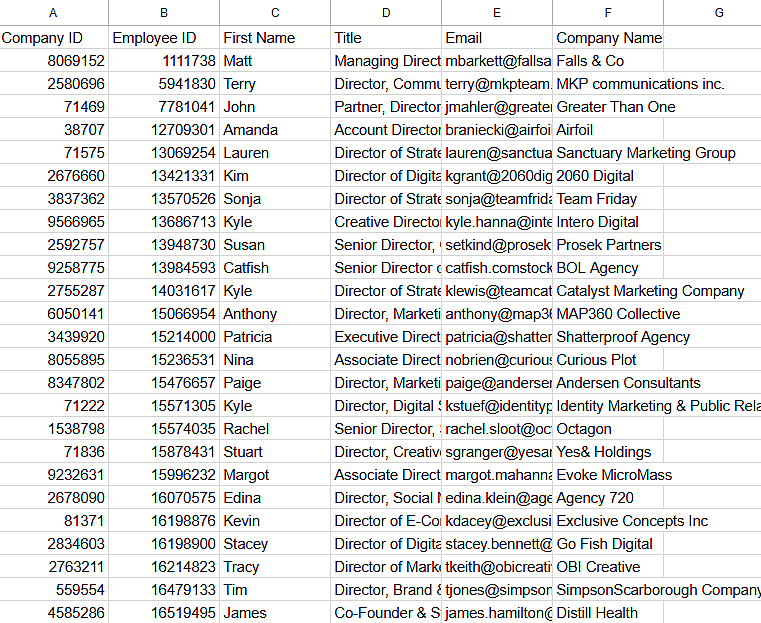Screen dimensions: 761x623
Task: Click the "Company Name" header cell
Action: tap(608, 38)
